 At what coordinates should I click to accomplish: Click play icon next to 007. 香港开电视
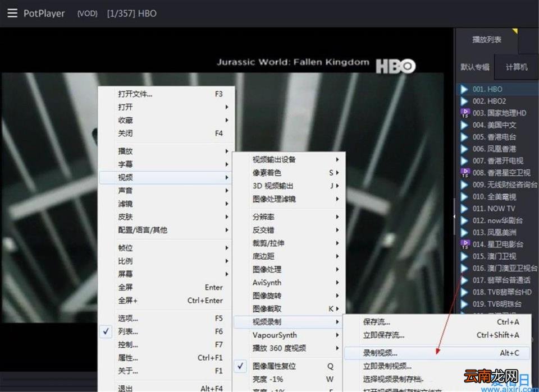pyautogui.click(x=464, y=161)
